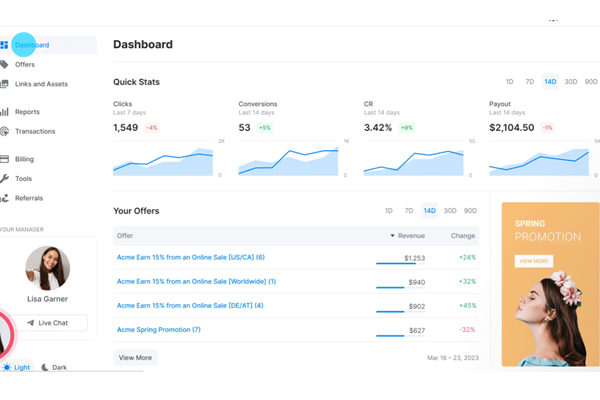Click the Offers tag icon in sidebar

pyautogui.click(x=4, y=64)
